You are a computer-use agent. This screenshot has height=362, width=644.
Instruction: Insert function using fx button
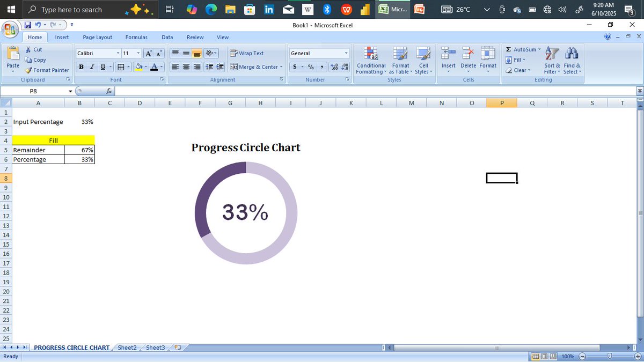point(109,91)
